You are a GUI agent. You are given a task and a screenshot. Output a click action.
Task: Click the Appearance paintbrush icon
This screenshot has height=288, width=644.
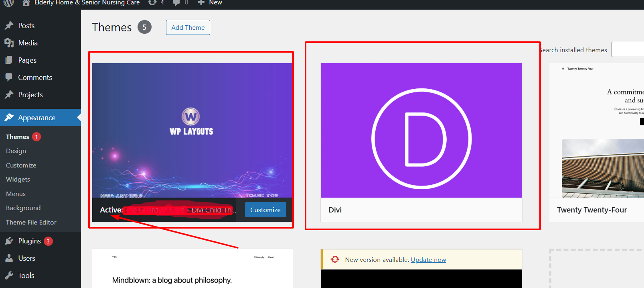pos(9,117)
